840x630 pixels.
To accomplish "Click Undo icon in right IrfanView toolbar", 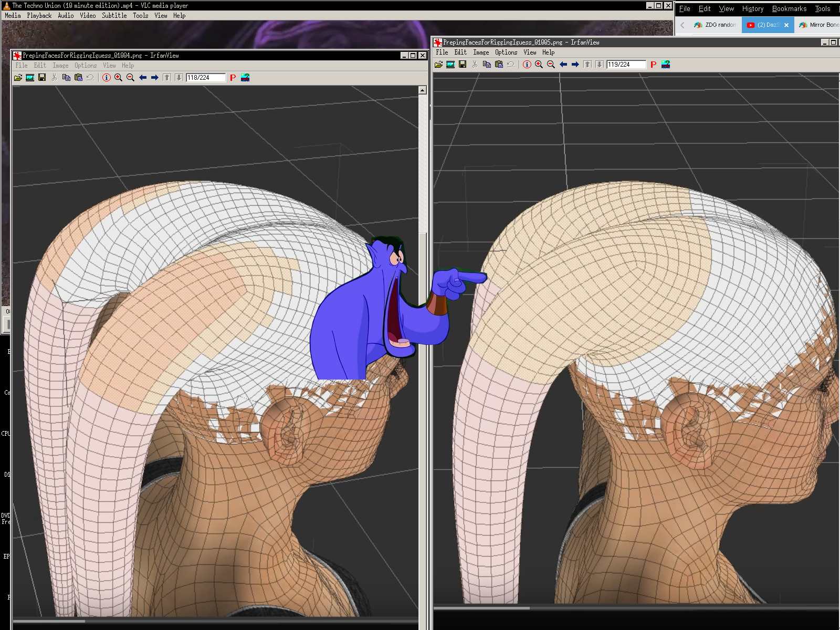I will 511,65.
